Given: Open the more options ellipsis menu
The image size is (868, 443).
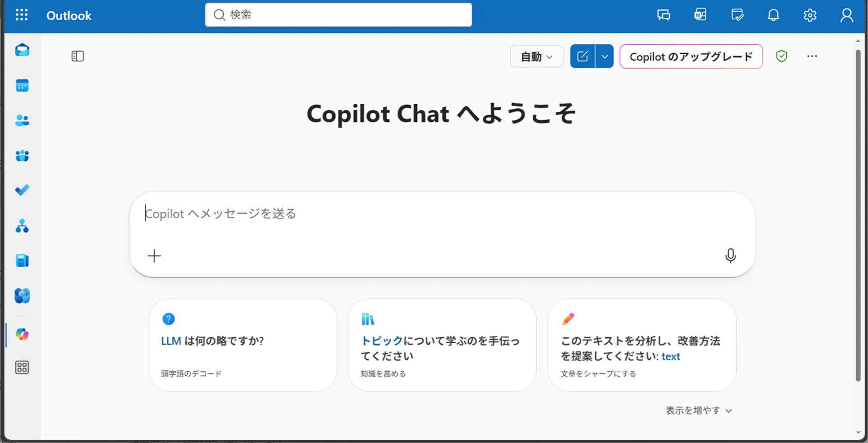Looking at the screenshot, I should (812, 56).
